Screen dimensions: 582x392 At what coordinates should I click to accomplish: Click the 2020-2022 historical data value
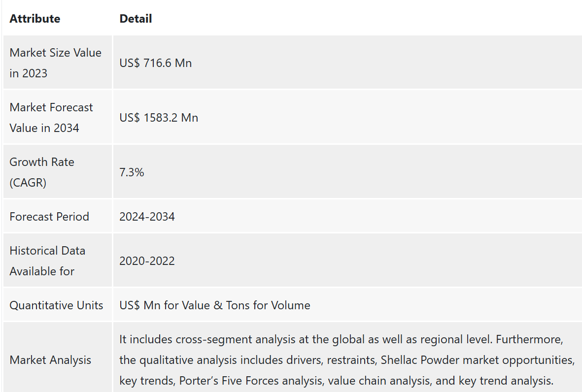147,261
